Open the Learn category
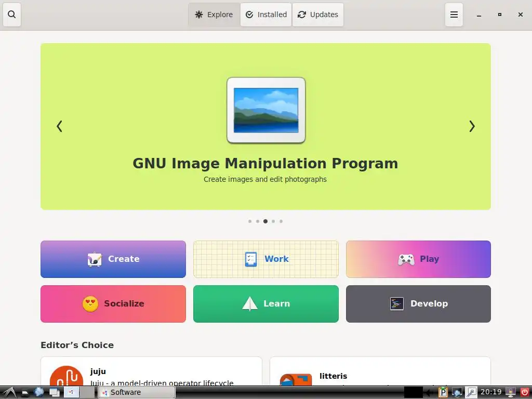Viewport: 532px width, 399px height. pos(266,303)
